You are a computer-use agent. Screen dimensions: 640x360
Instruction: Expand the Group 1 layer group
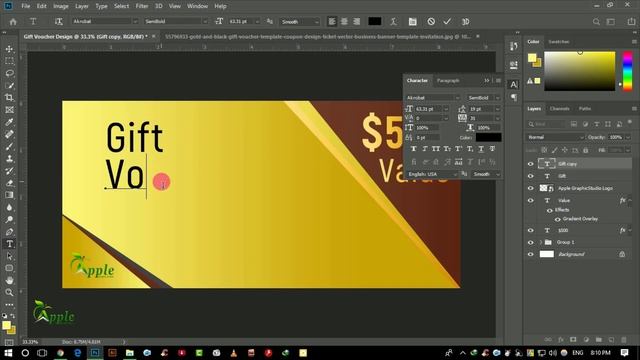click(x=541, y=242)
